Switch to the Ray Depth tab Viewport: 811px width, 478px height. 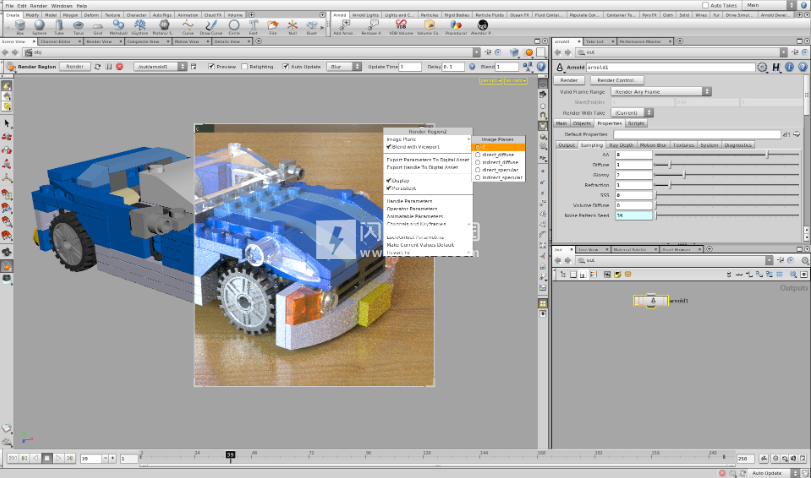coord(621,145)
